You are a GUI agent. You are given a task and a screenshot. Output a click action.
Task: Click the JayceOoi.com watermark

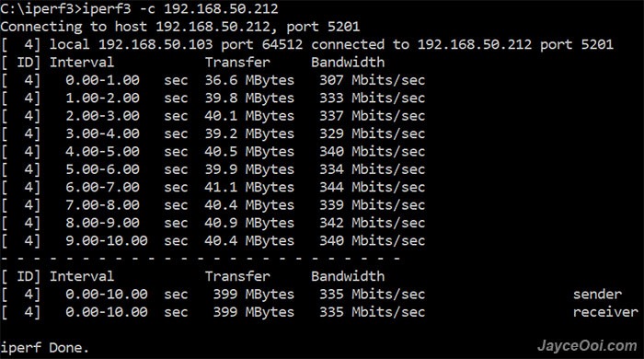point(587,346)
